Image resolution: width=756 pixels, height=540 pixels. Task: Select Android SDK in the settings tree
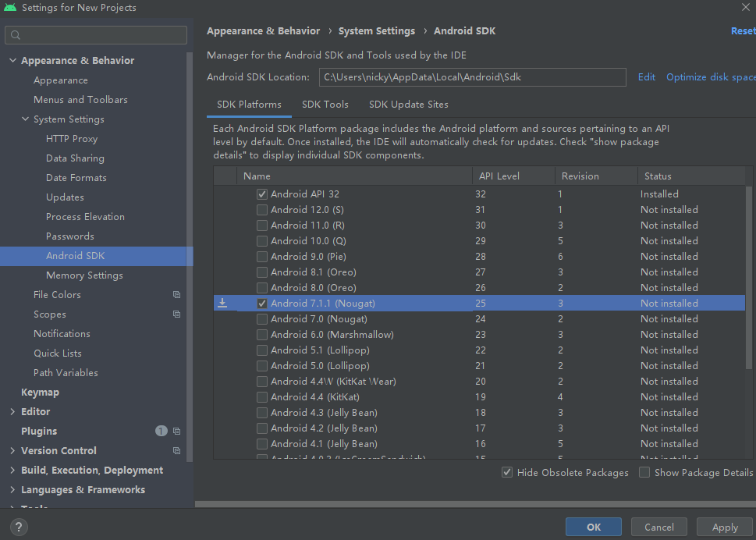point(97,256)
